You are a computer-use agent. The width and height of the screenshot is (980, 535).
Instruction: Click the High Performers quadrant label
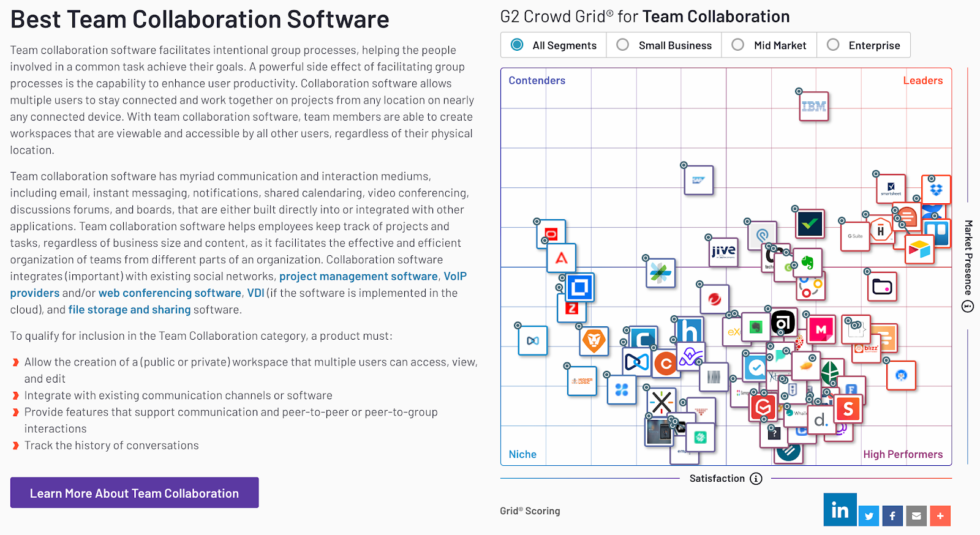pyautogui.click(x=903, y=454)
